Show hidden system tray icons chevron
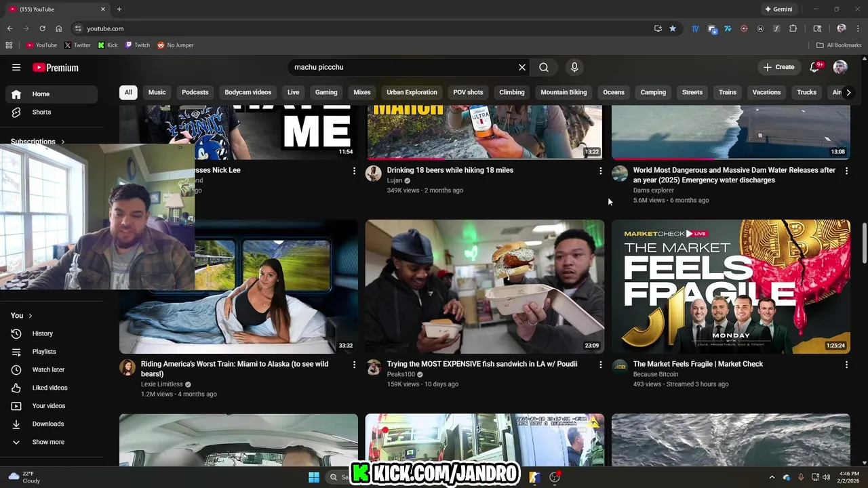Screen dimensions: 868x488 pos(772,477)
